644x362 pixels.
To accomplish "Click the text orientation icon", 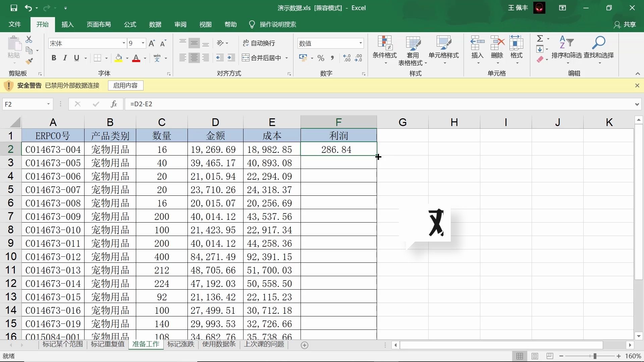I will (x=220, y=43).
